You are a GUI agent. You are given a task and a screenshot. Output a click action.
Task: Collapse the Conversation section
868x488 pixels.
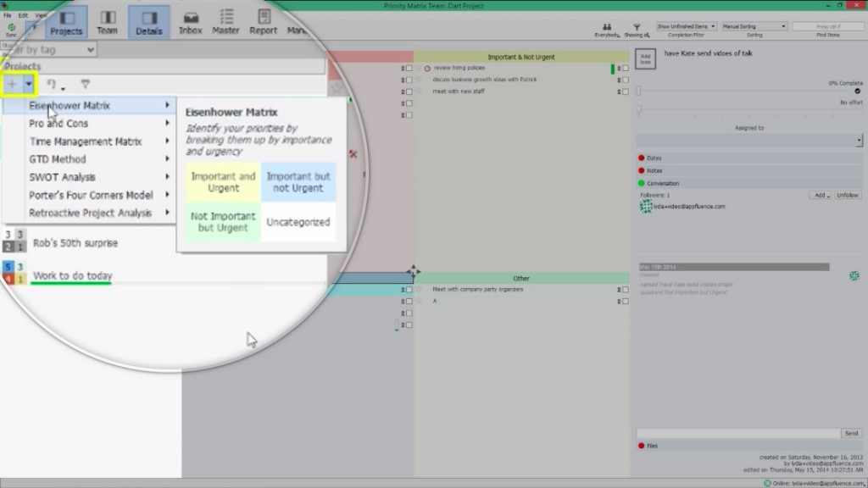(749, 184)
